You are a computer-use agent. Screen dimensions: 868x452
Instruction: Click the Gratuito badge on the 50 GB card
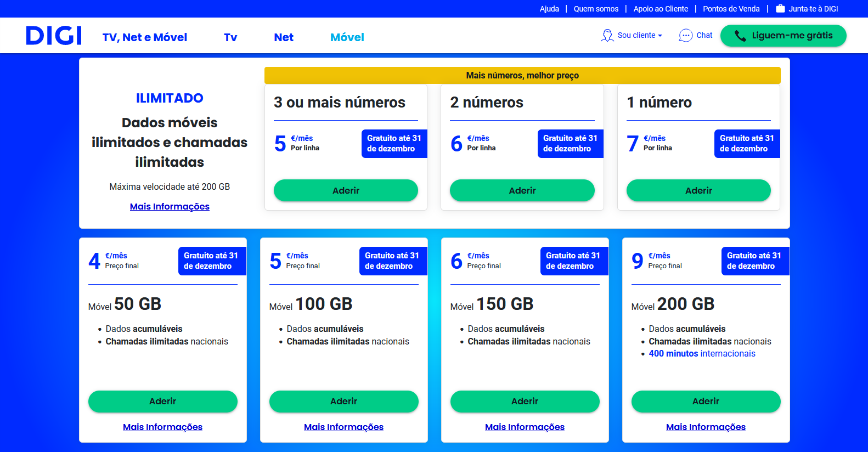pos(212,261)
